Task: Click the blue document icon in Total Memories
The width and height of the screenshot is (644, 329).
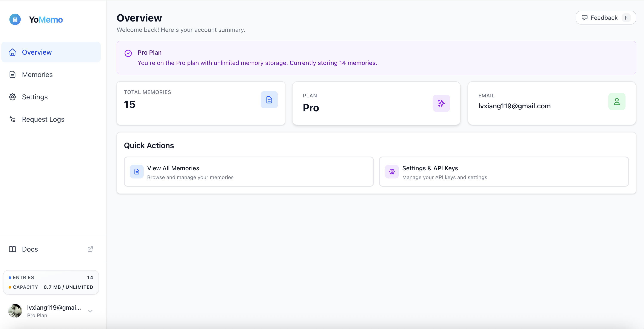Action: click(x=269, y=100)
